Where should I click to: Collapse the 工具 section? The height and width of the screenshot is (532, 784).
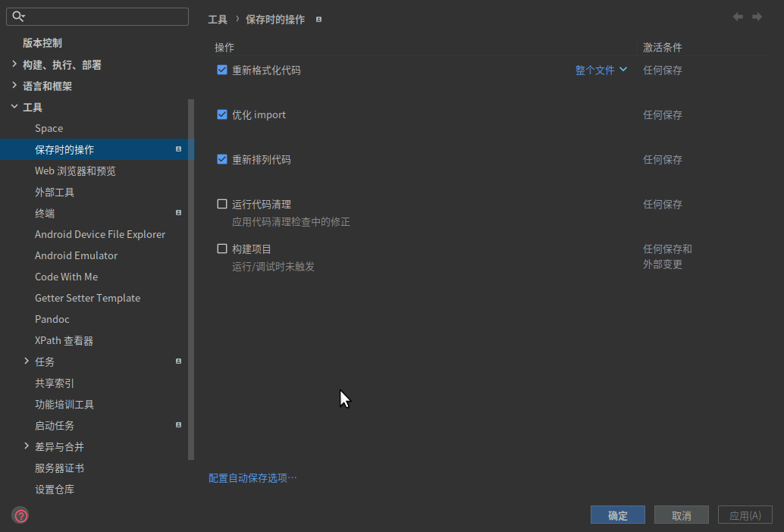14,107
